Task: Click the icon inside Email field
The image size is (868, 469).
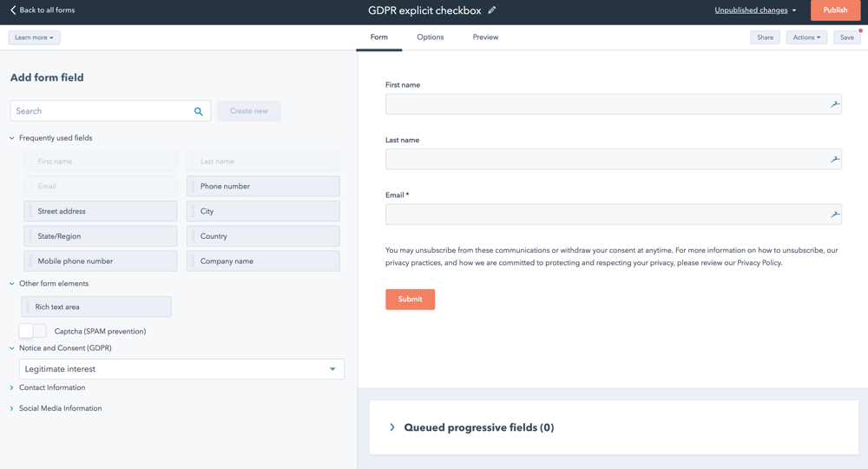Action: [x=834, y=214]
